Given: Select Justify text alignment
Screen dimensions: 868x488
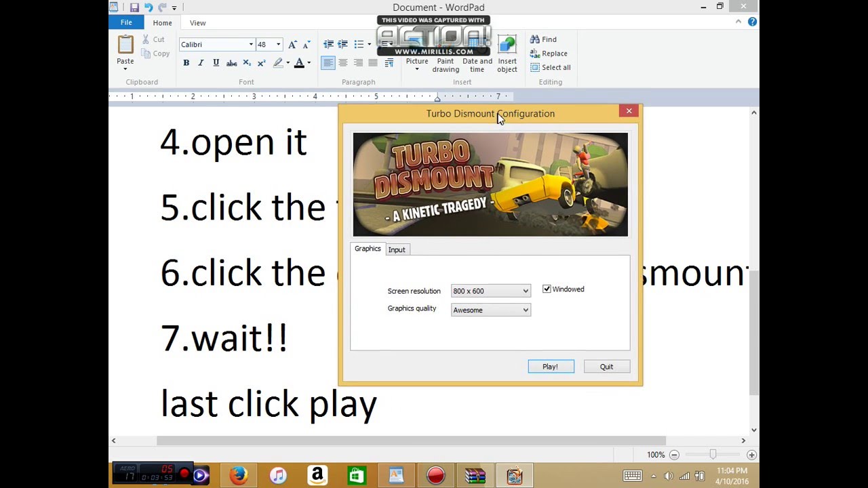Looking at the screenshot, I should (373, 63).
